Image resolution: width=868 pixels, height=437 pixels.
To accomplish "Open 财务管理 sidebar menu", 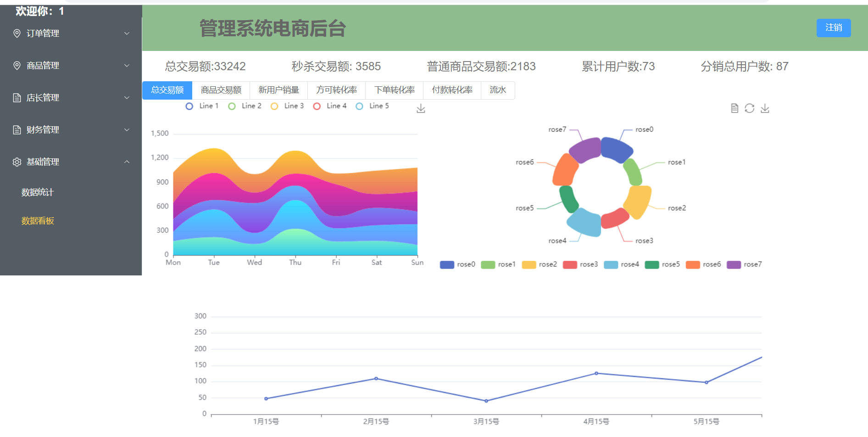I will (71, 130).
